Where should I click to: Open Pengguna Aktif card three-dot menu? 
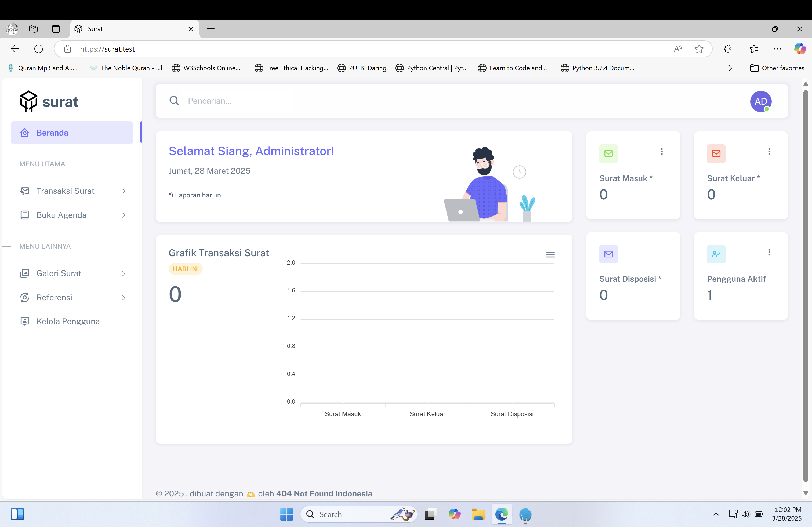pyautogui.click(x=769, y=252)
